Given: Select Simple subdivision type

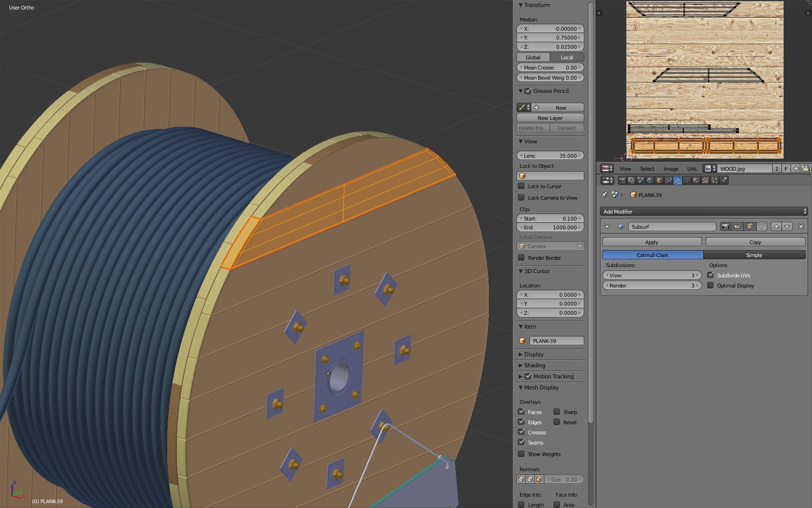Looking at the screenshot, I should click(754, 255).
